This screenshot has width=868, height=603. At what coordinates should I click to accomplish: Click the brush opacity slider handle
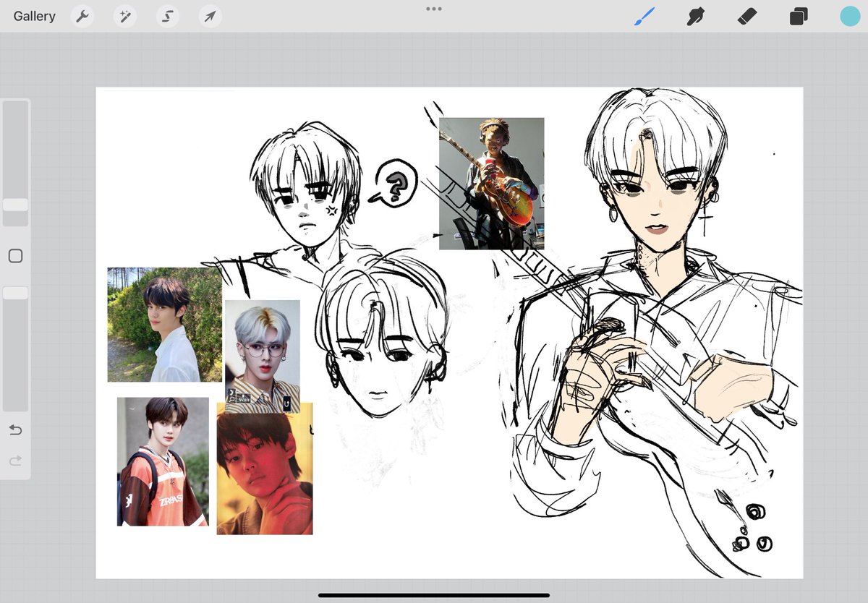tap(15, 293)
